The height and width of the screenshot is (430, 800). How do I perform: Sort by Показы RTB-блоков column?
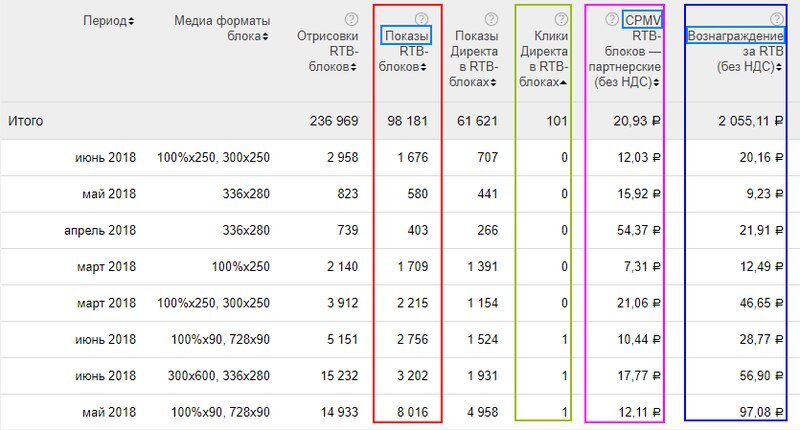(x=423, y=67)
